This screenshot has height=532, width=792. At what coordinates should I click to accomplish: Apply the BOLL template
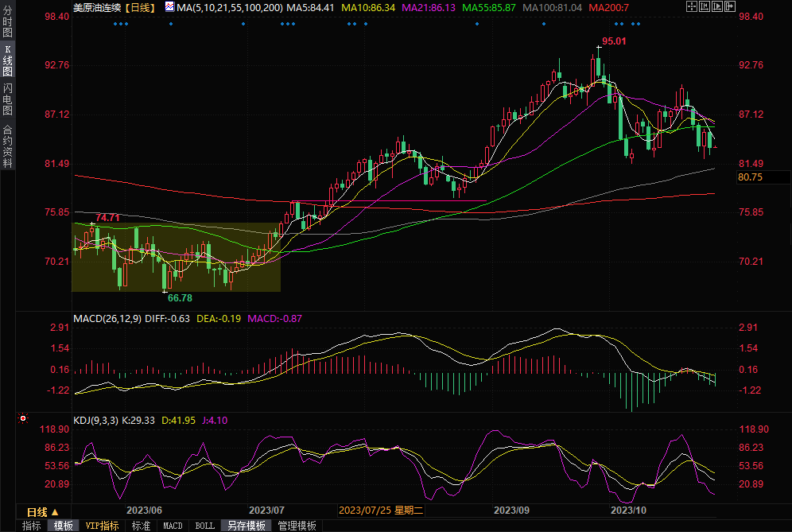pos(205,526)
